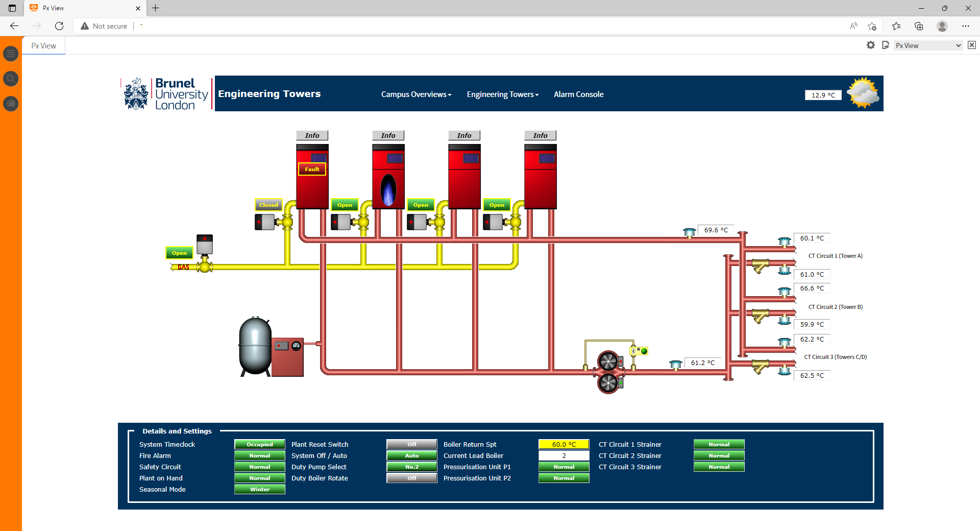Click the yellow Boiler Return Spt value

(563, 444)
